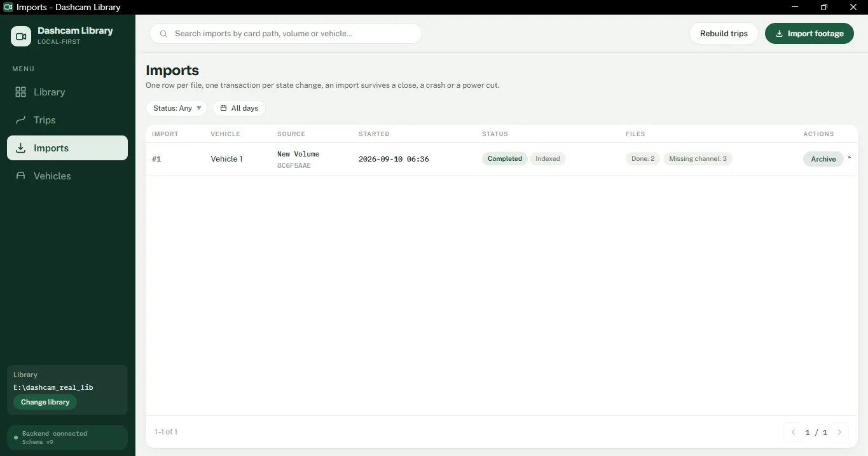Image resolution: width=868 pixels, height=456 pixels.
Task: Click the SOURCE column header
Action: [x=291, y=134]
